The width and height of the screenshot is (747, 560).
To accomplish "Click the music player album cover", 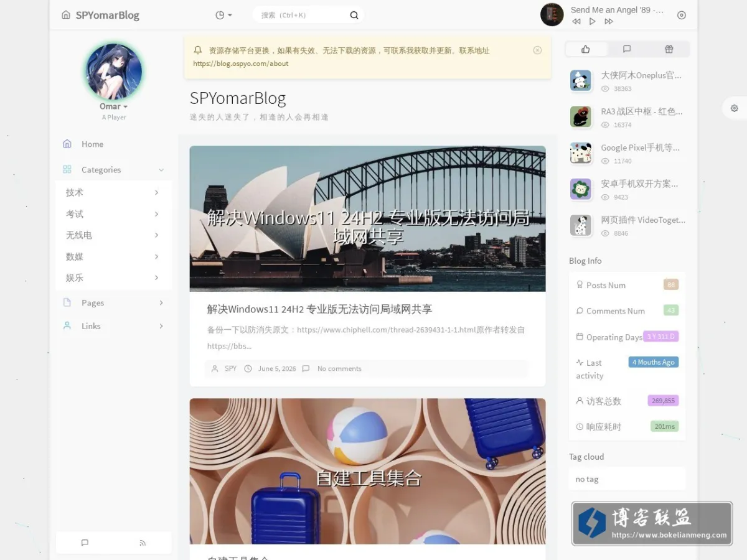I will pyautogui.click(x=552, y=14).
